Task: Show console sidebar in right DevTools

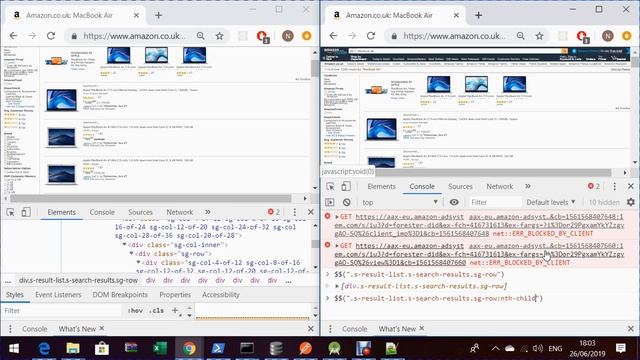Action: 330,202
